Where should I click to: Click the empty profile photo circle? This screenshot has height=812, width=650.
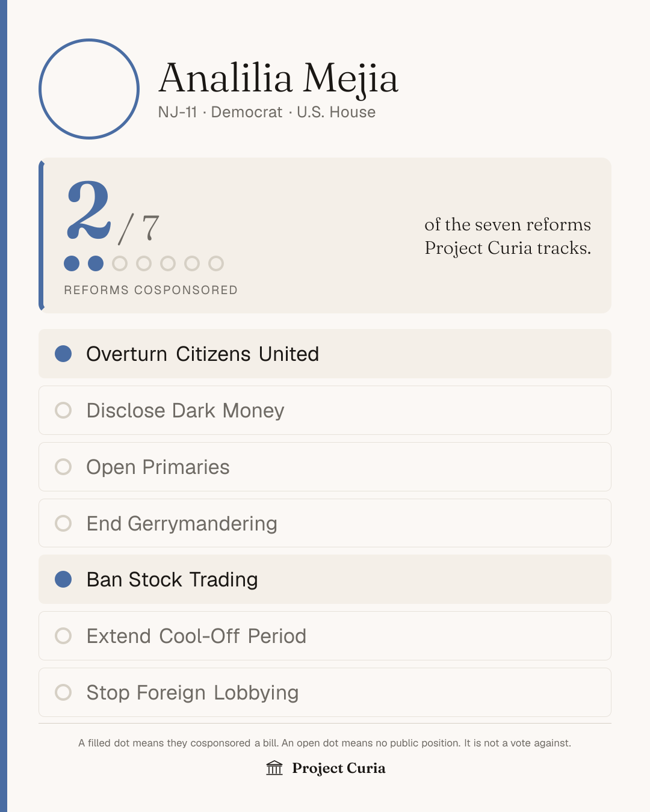pyautogui.click(x=89, y=89)
